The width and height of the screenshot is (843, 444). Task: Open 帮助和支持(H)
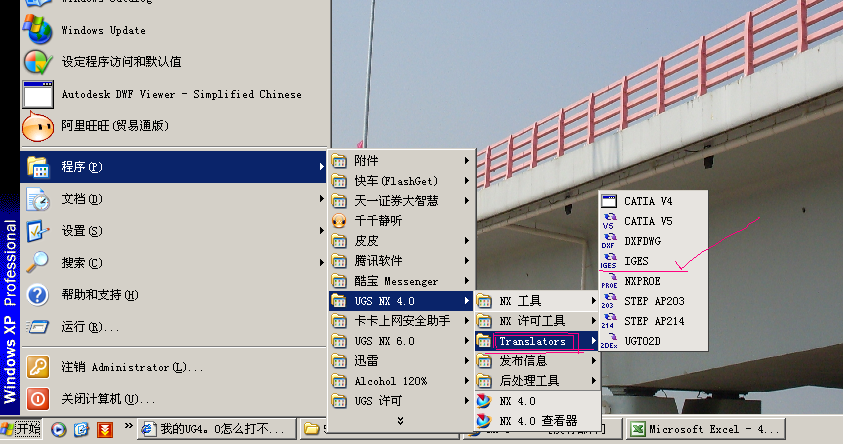174,295
